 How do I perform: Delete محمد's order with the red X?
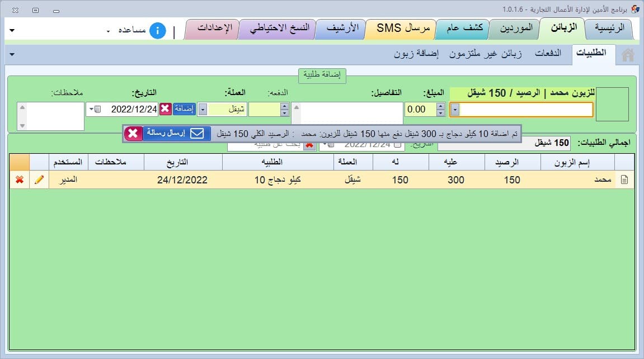(x=20, y=179)
